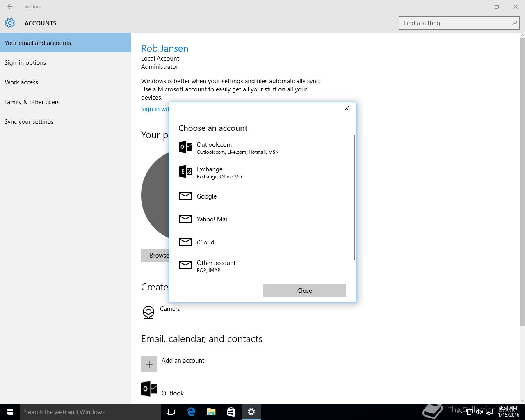
Task: Open Family & other users section
Action: [66, 102]
